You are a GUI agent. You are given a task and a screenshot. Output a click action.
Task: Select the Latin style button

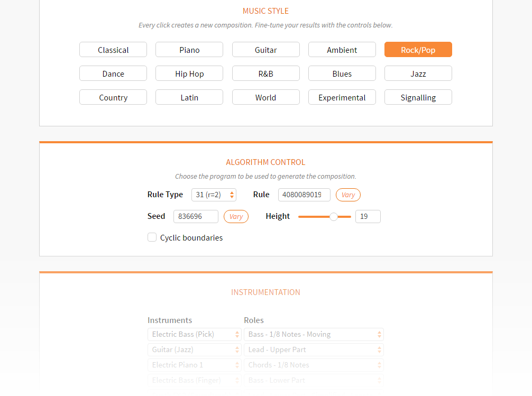(189, 97)
